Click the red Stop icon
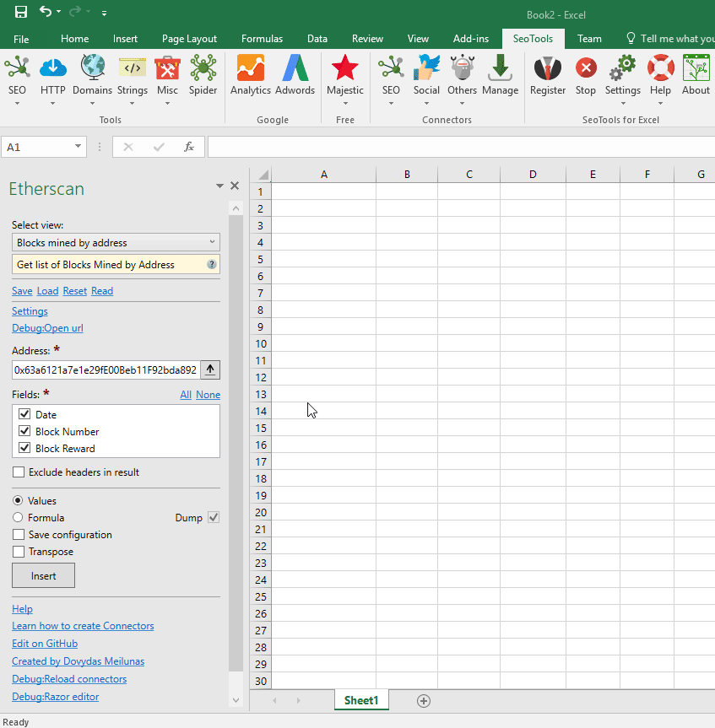The image size is (715, 728). click(586, 68)
